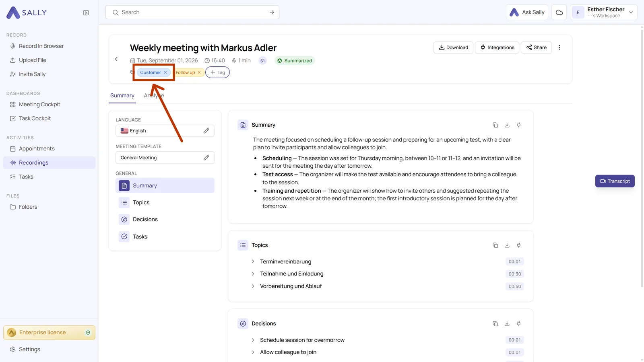This screenshot has width=644, height=362.
Task: Collapse the sidebar panel icon
Action: coord(86,13)
